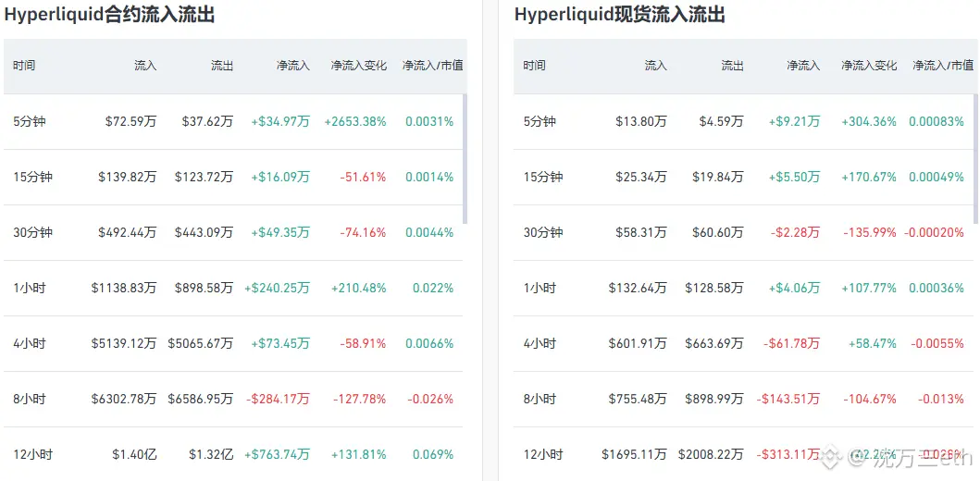Click the -$284.17万 net inflow value

click(x=279, y=400)
